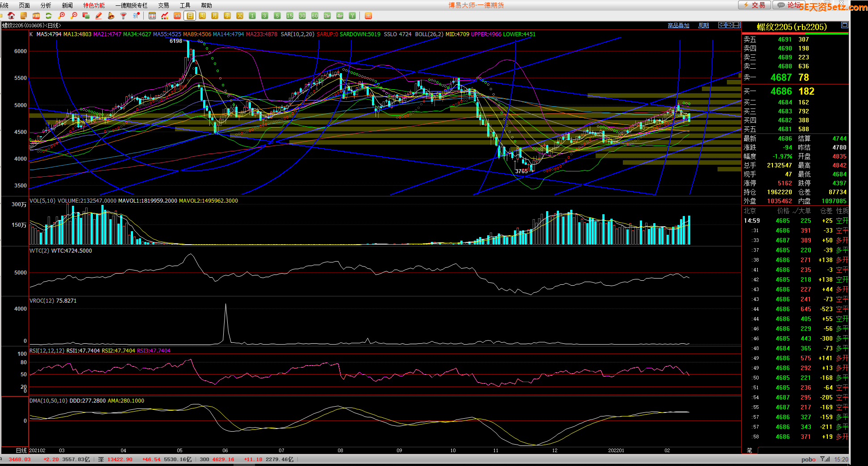The height and width of the screenshot is (466, 868).
Task: Click the right arrow next-chart button
Action: [x=729, y=25]
